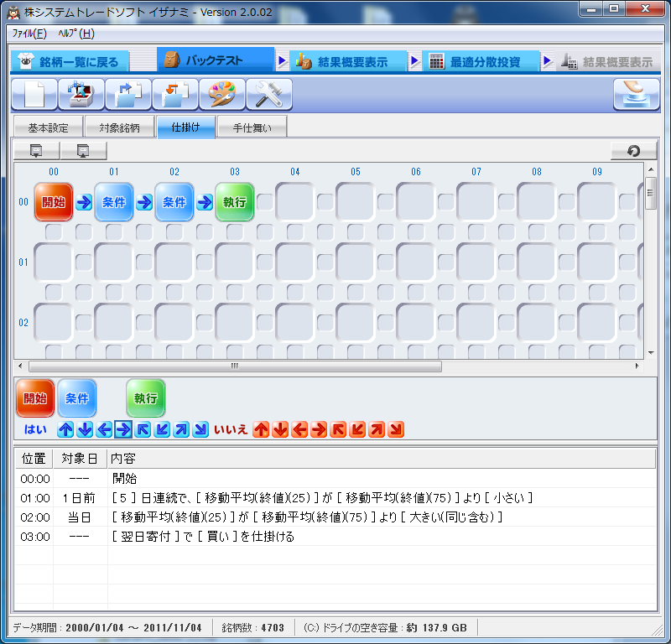Select the red 開始 block in grid
671x644 pixels.
pyautogui.click(x=54, y=202)
